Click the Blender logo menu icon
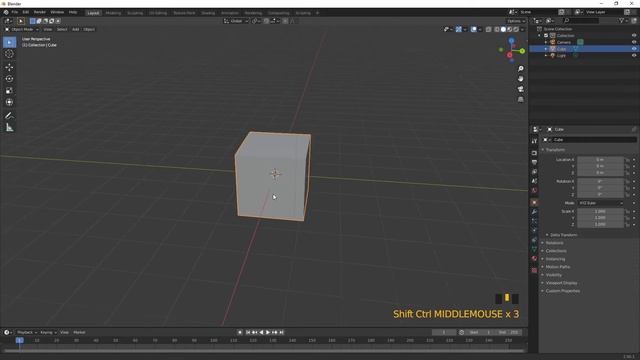The height and width of the screenshot is (360, 640). point(6,12)
